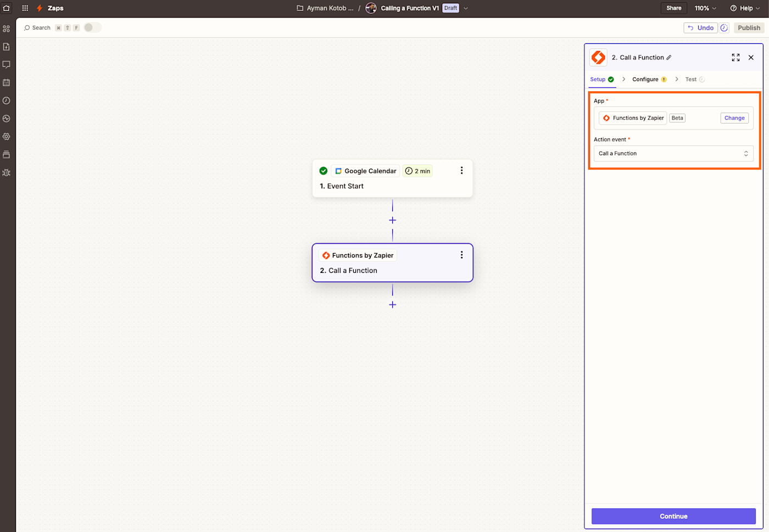
Task: Select the Call a Function step card
Action: tap(392, 262)
